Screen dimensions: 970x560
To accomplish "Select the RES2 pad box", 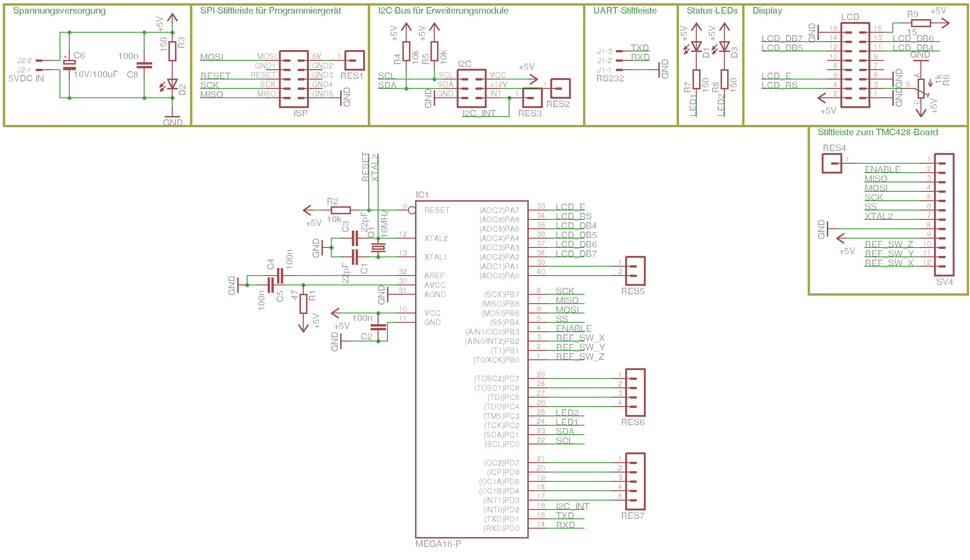I will point(560,88).
